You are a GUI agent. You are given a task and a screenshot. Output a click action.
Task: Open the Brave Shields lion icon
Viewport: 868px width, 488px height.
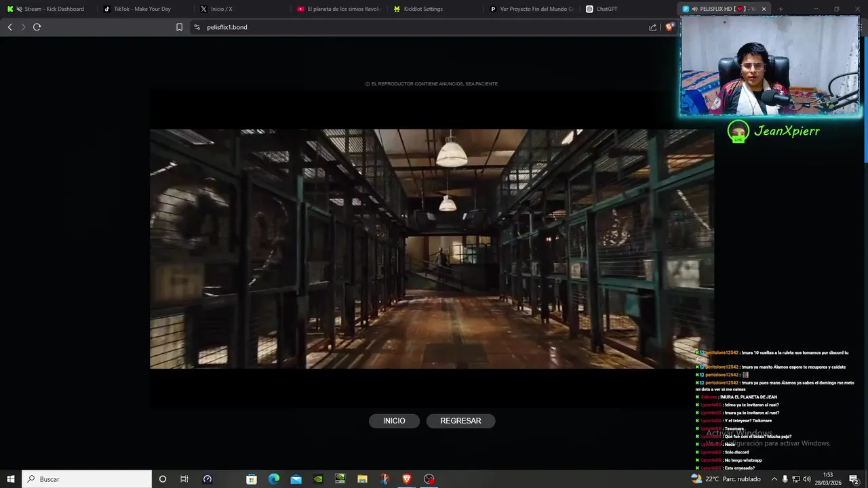669,27
